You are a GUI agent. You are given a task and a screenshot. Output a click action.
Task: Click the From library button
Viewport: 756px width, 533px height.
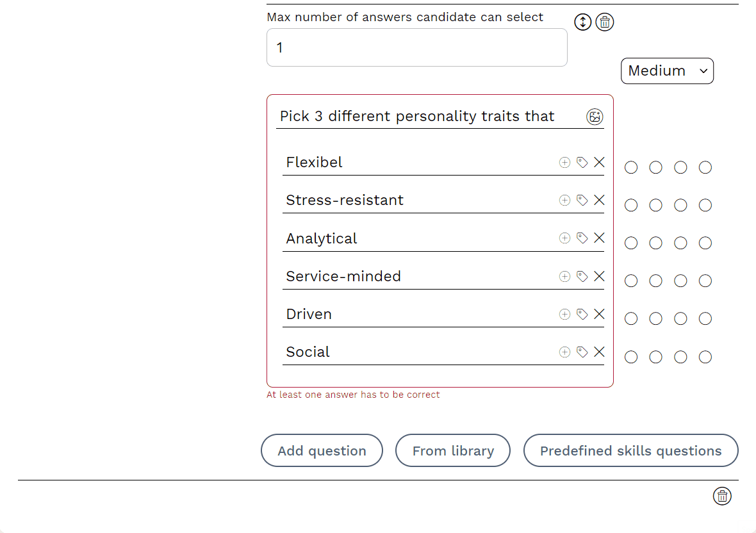[x=453, y=451]
